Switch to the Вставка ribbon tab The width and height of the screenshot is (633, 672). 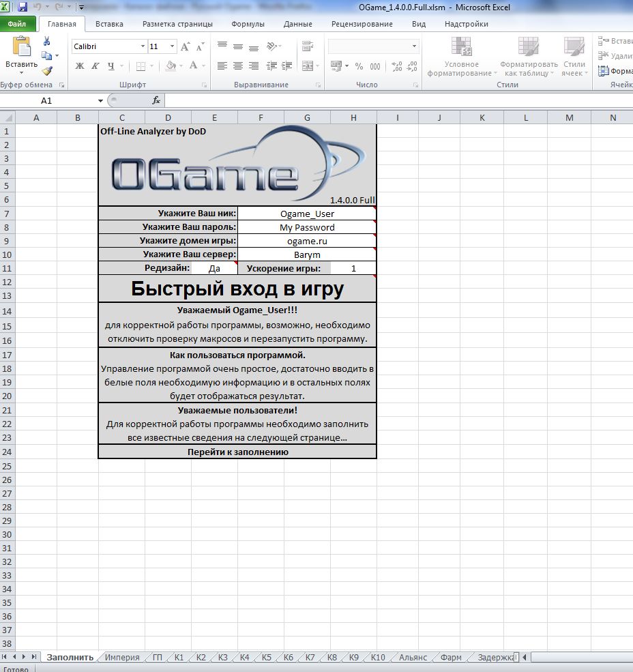(x=109, y=24)
